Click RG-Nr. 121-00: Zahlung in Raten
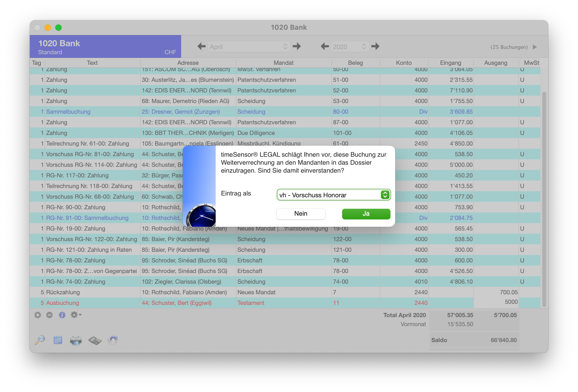Viewport: 578px width, 392px height. [x=89, y=250]
